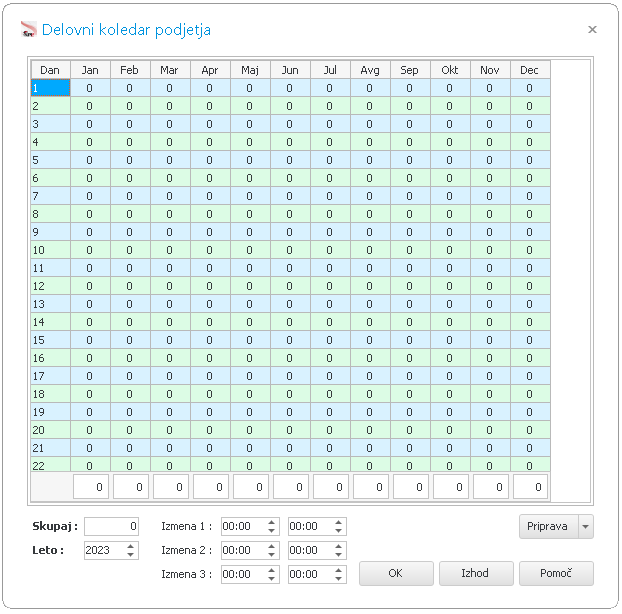Select the Dec column header
The image size is (622, 614).
[x=530, y=70]
